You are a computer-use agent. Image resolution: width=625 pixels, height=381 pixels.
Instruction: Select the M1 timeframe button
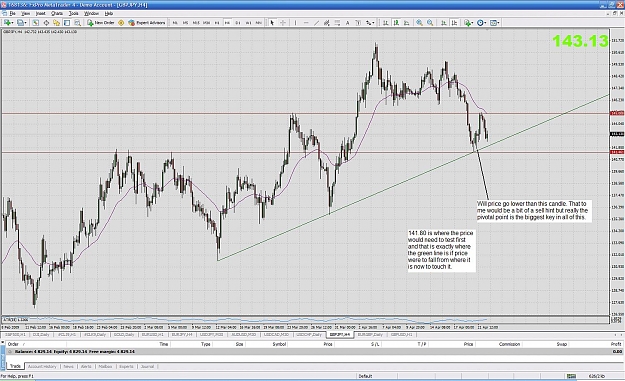pyautogui.click(x=175, y=23)
